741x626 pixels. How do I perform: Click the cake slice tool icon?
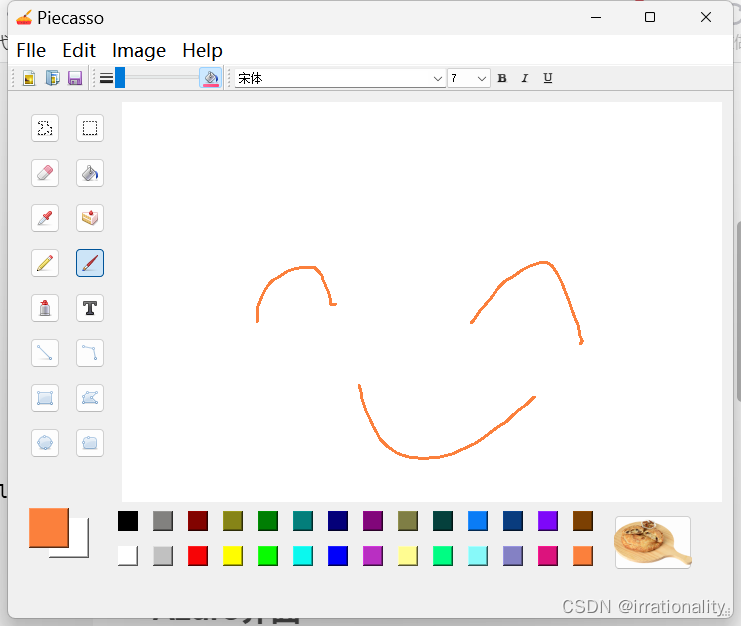click(90, 218)
